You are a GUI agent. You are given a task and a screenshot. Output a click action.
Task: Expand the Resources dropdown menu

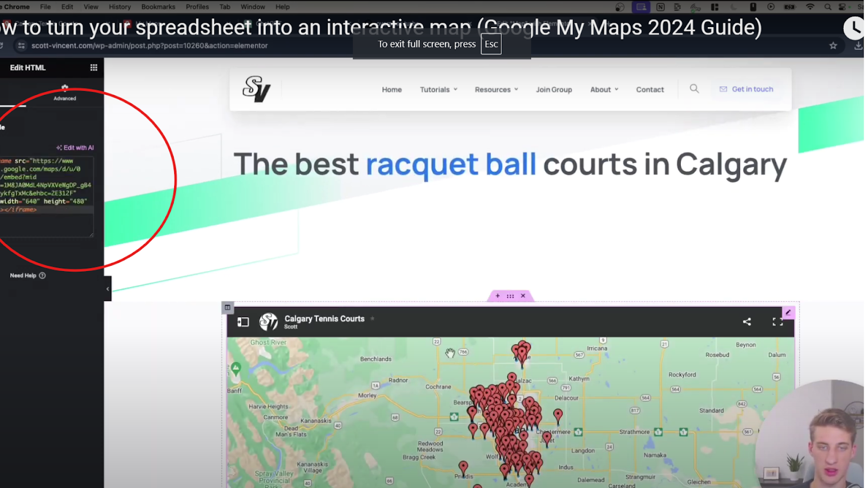[496, 89]
